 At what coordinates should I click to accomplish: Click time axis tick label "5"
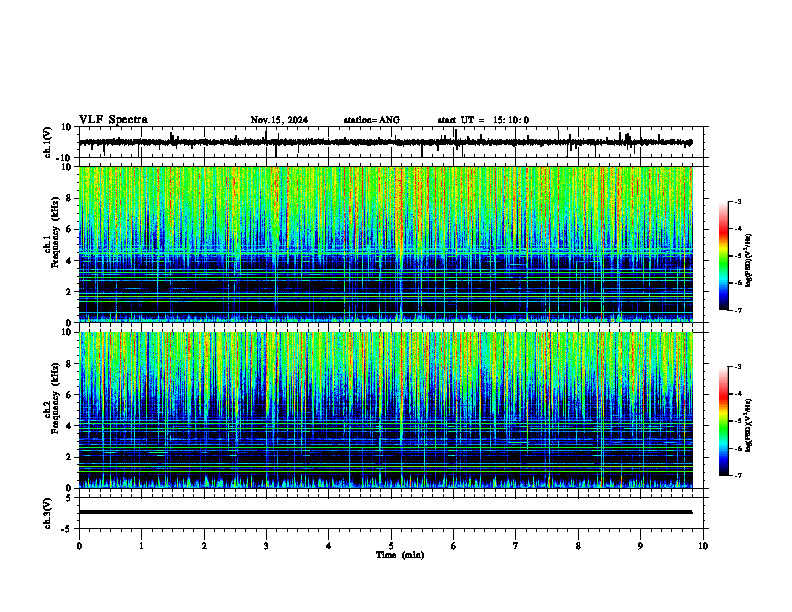coord(391,546)
